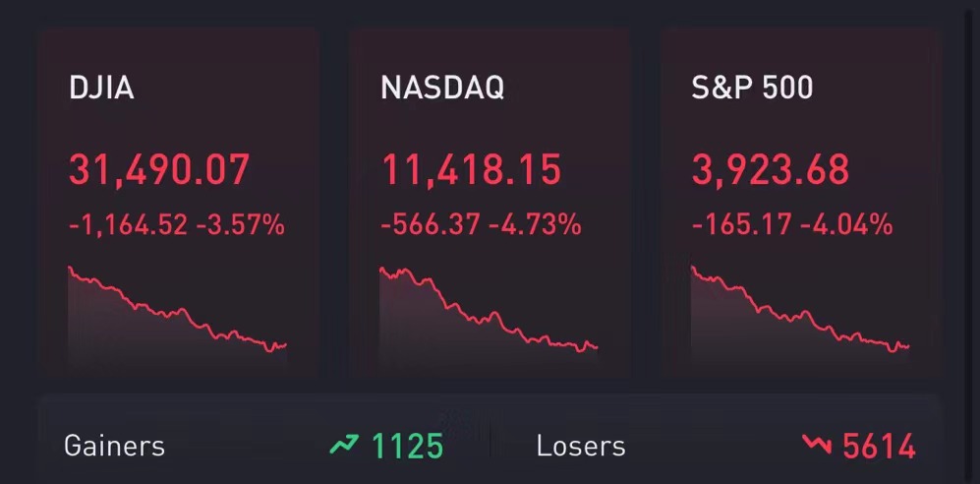Select the NASDAQ title label
The height and width of the screenshot is (484, 980).
(x=442, y=89)
